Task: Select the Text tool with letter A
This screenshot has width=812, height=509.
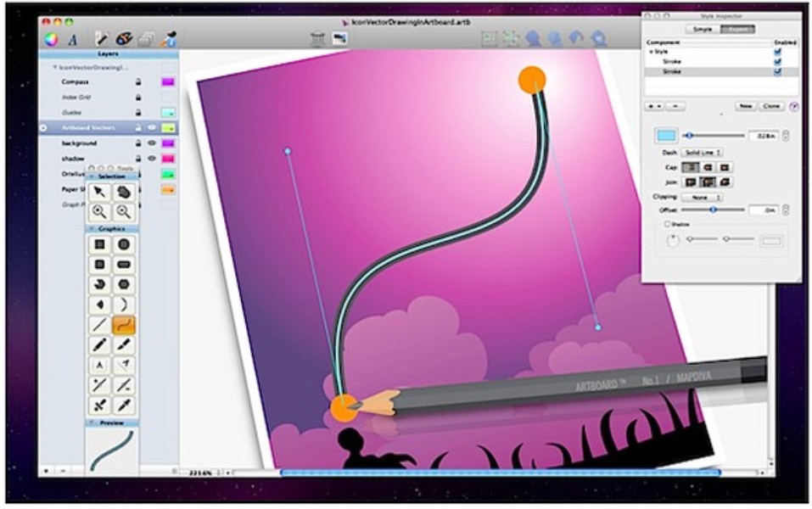Action: 99,365
